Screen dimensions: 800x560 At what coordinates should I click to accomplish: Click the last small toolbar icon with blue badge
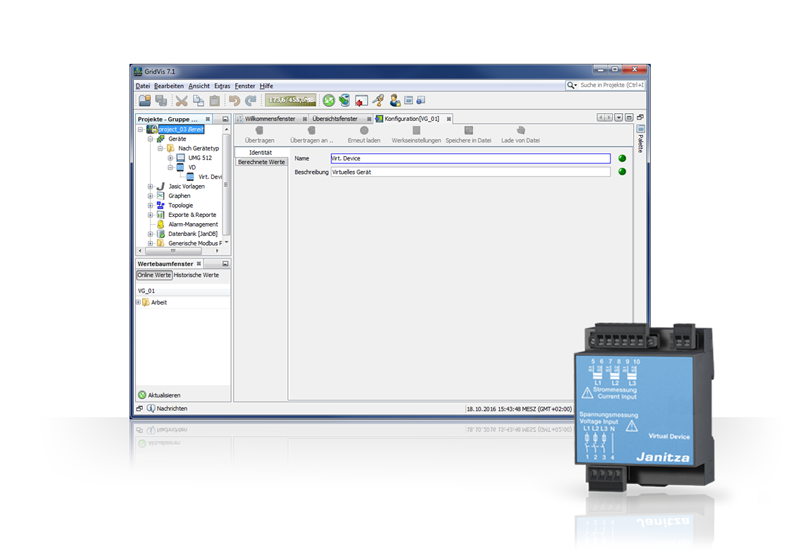click(x=420, y=100)
